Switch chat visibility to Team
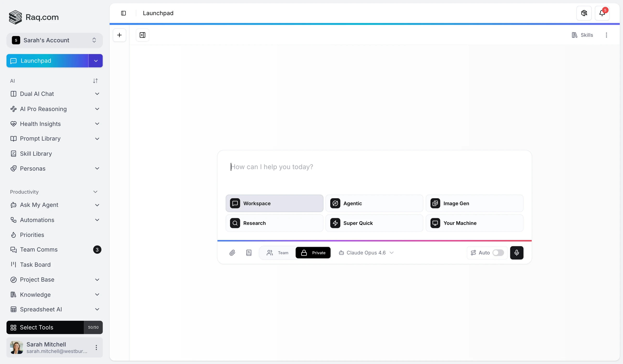Viewport: 623px width, 364px height. (x=278, y=253)
